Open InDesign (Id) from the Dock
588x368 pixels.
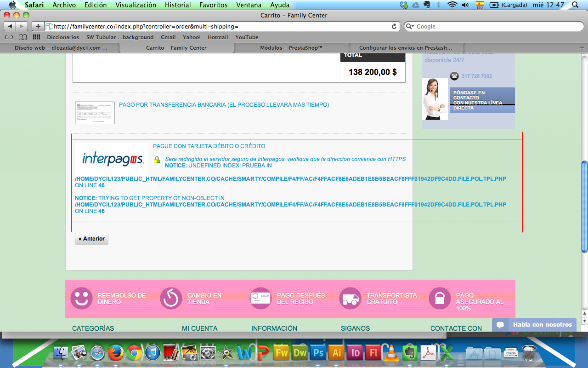[355, 353]
